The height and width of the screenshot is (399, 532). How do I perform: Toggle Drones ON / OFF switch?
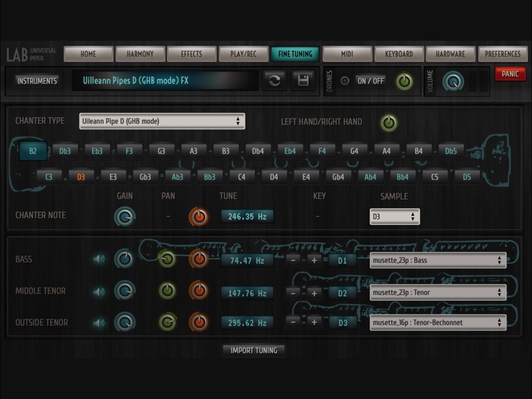(x=370, y=81)
